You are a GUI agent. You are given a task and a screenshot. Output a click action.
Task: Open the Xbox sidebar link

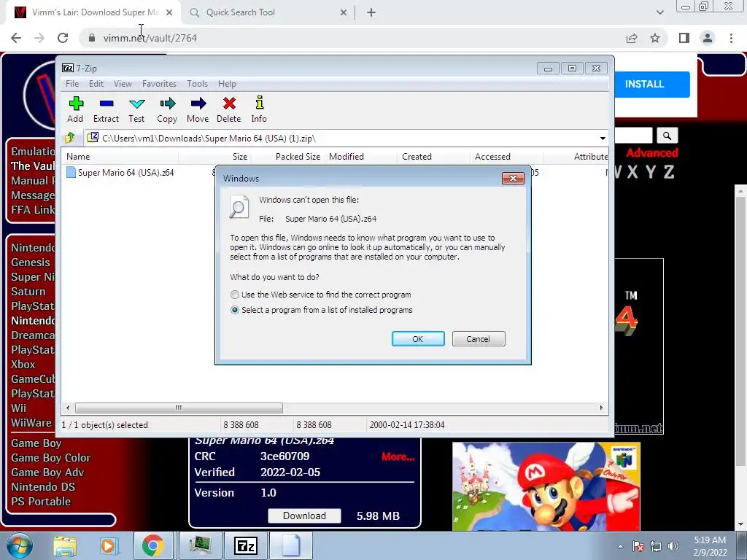[x=23, y=365]
